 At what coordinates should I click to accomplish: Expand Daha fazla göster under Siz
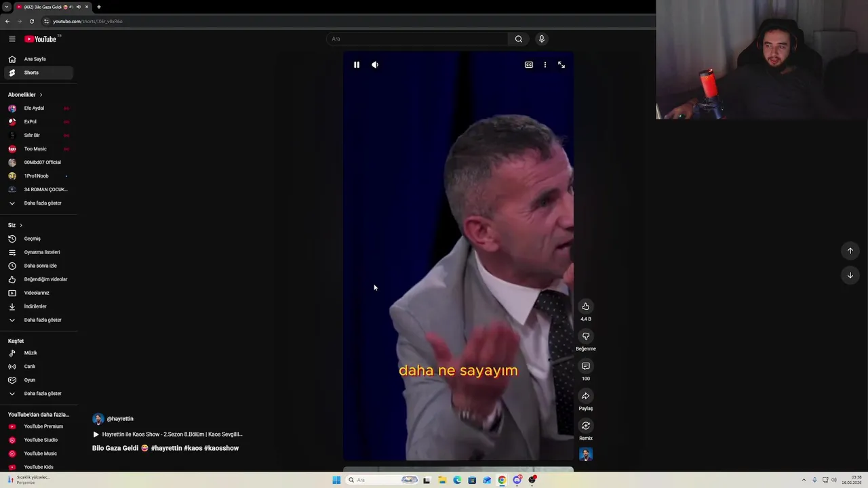[38, 320]
